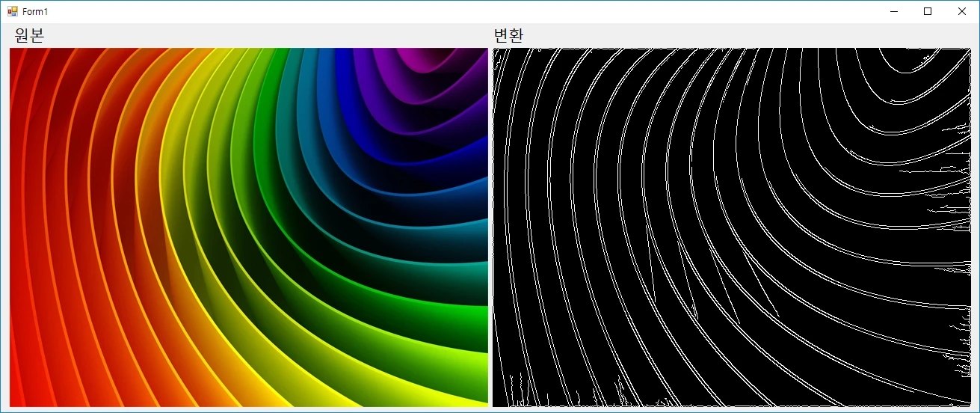Pick the purple area in the original image
Image resolution: width=980 pixels, height=413 pixels.
point(419,60)
